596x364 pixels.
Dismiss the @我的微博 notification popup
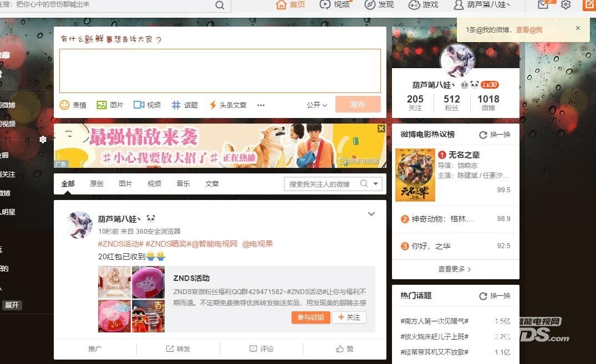click(578, 28)
